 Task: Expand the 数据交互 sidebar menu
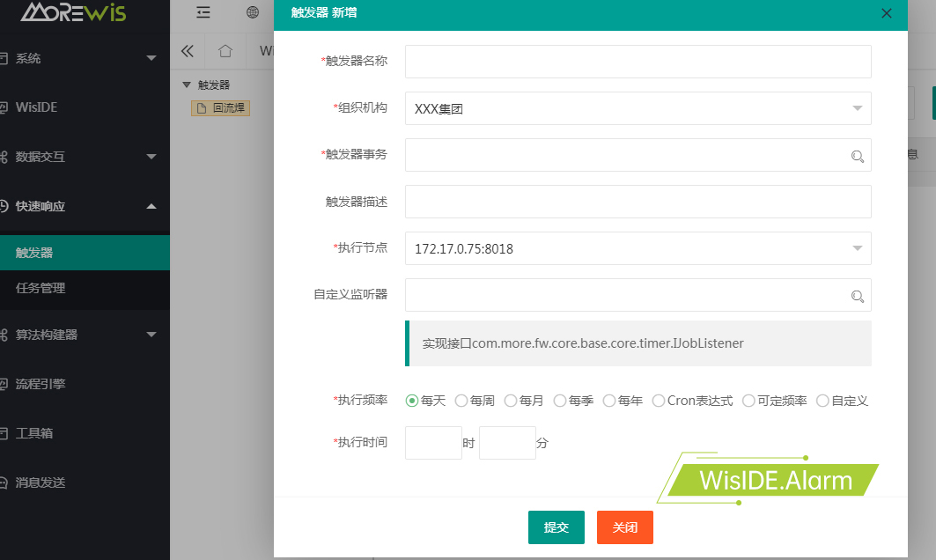(79, 157)
